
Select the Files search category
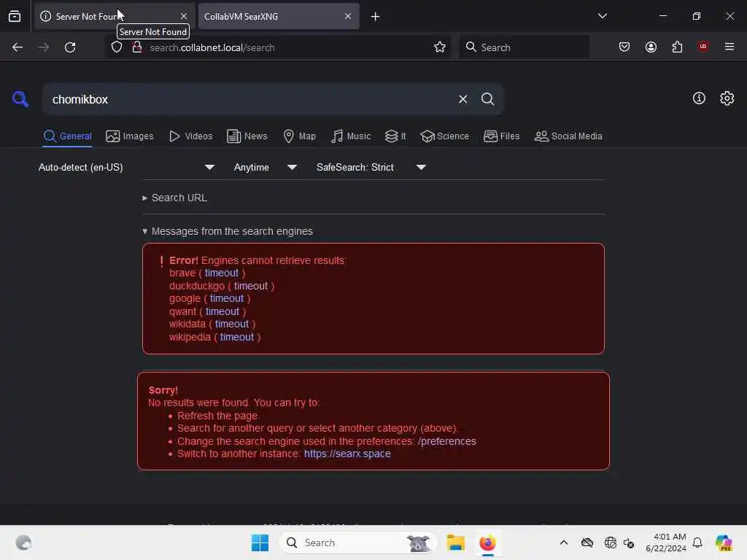(501, 136)
